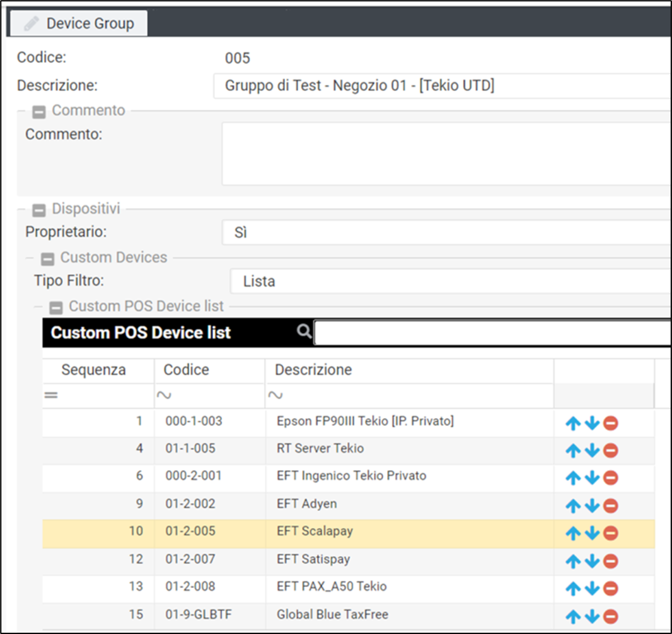
Task: Remove EFT Scalapay from list
Action: [x=610, y=533]
